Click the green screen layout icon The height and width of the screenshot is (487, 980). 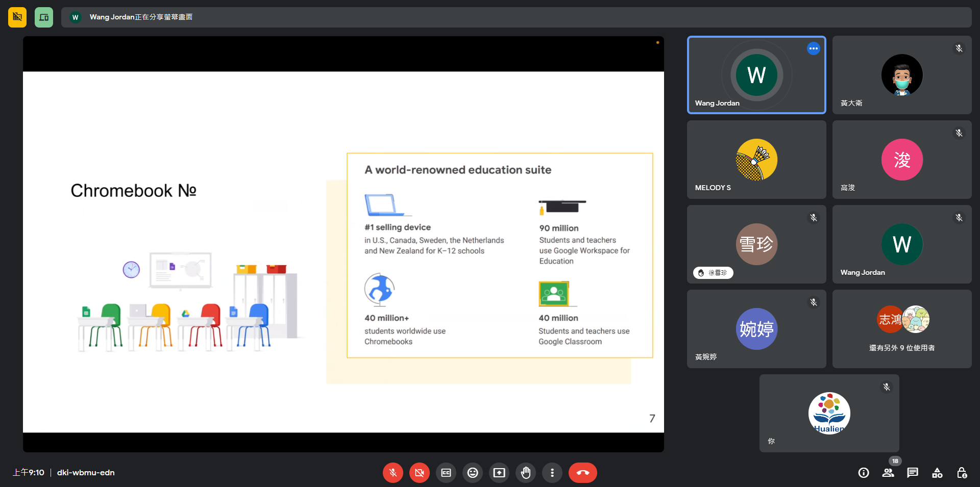point(44,17)
